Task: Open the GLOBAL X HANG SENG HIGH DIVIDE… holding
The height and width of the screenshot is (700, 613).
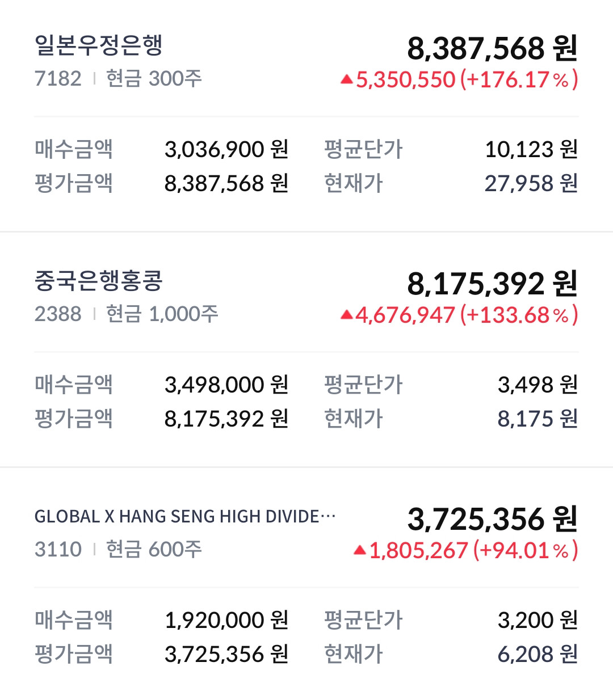Action: point(185,516)
